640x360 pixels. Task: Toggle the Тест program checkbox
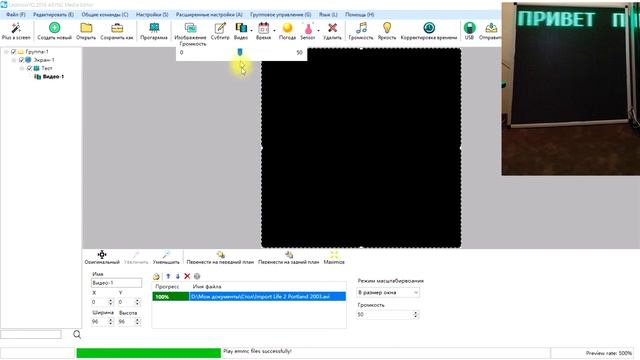click(x=29, y=68)
